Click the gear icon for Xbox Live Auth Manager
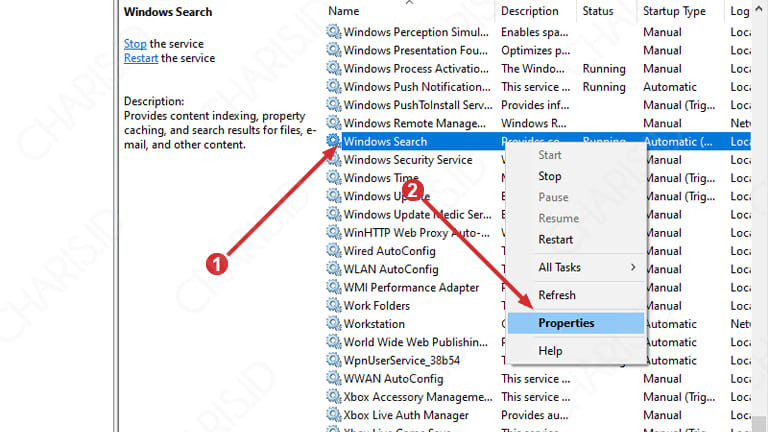This screenshot has width=768, height=432. click(334, 415)
